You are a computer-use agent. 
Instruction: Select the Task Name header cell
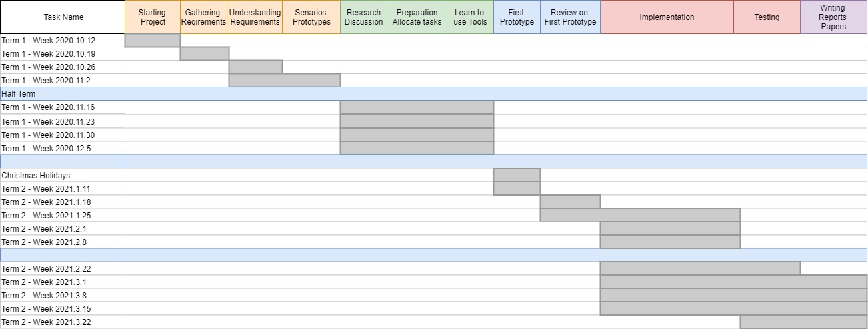63,17
